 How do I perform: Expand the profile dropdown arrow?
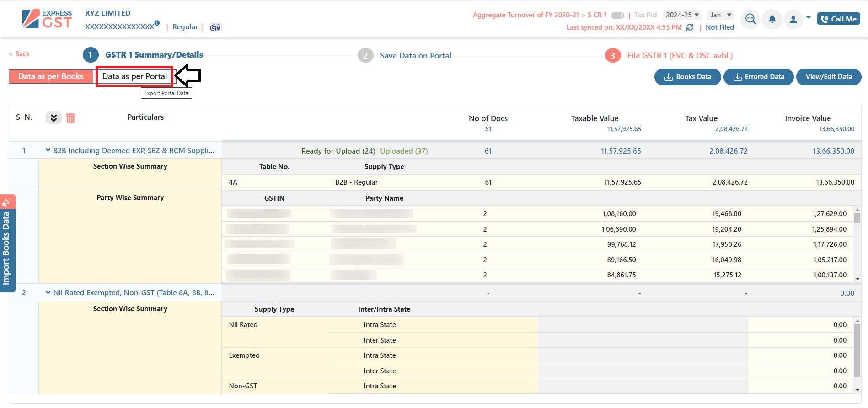[809, 18]
